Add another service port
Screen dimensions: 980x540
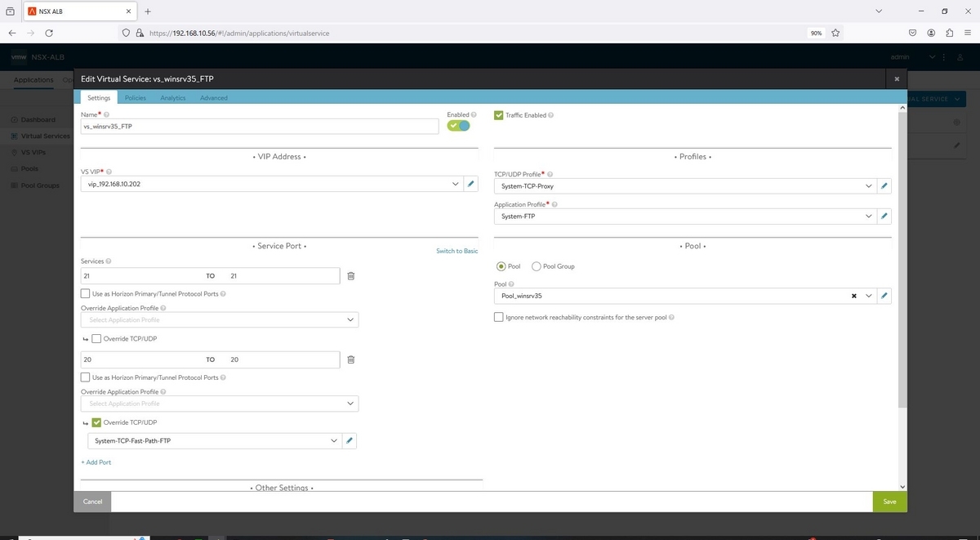[x=96, y=462]
